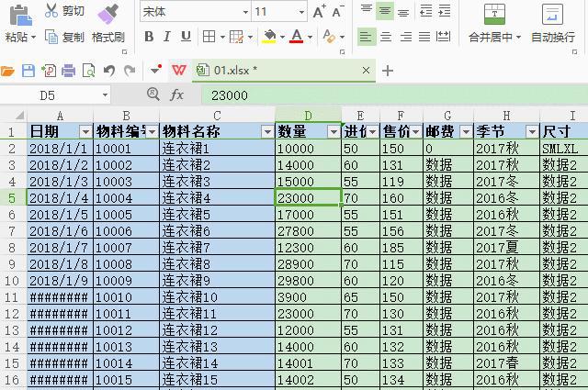
Task: Select the Format Painter (格式刷) brush
Action: 108,15
